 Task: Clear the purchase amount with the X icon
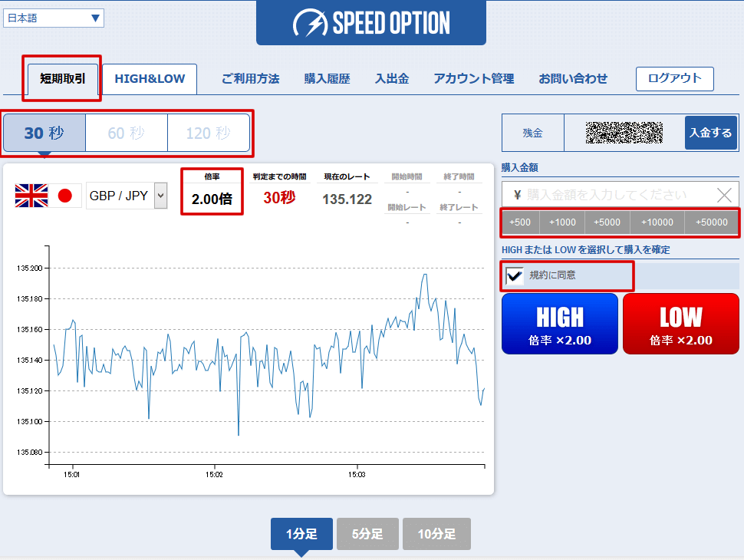pos(724,195)
